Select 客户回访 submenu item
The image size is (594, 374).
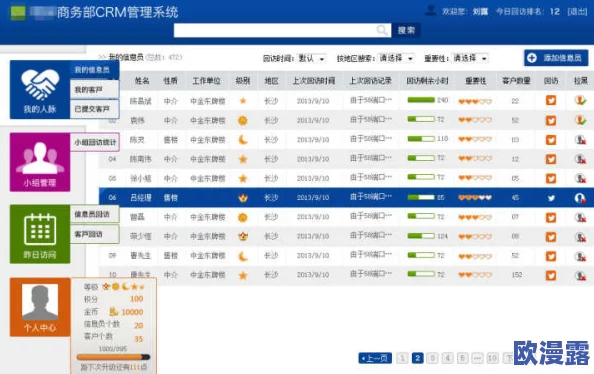pyautogui.click(x=94, y=234)
